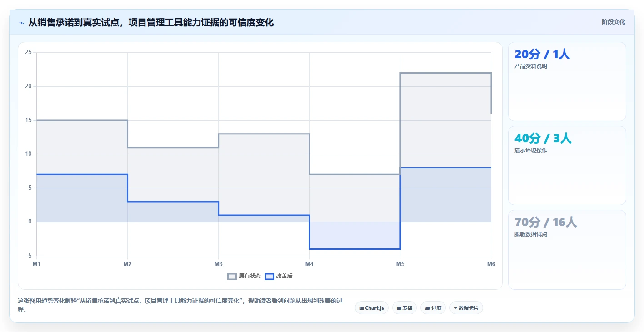The image size is (644, 332).
Task: Click the M3 x-axis label
Action: coord(218,264)
